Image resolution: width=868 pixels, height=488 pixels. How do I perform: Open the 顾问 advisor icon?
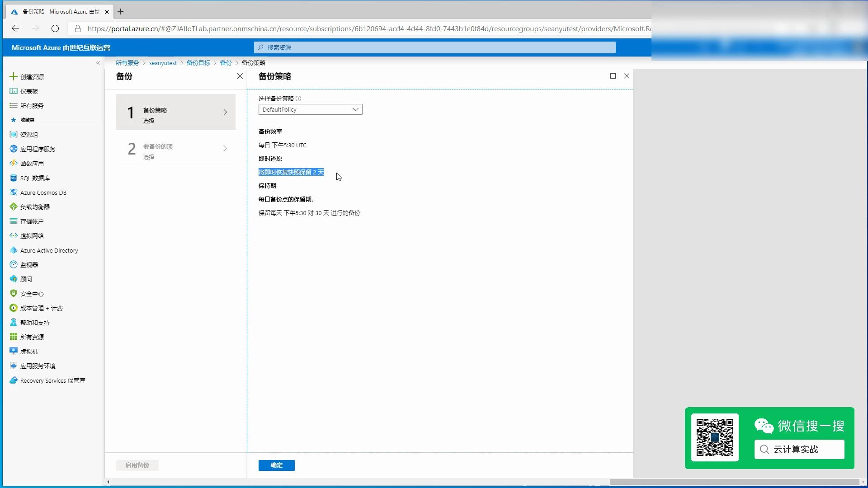pos(14,279)
